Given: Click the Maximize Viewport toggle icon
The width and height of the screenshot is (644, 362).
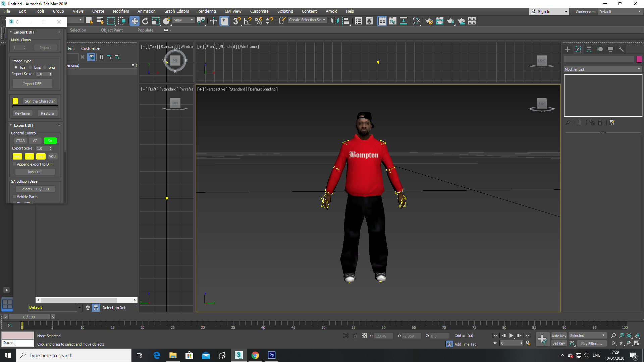Looking at the screenshot, I should [637, 343].
